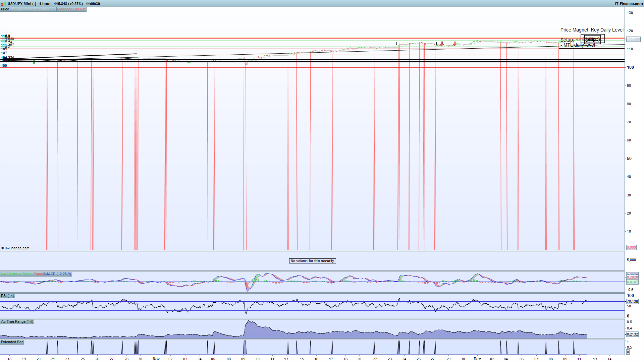644x362 pixels.
Task: Click the green up arrow marker on chart
Action: [34, 62]
